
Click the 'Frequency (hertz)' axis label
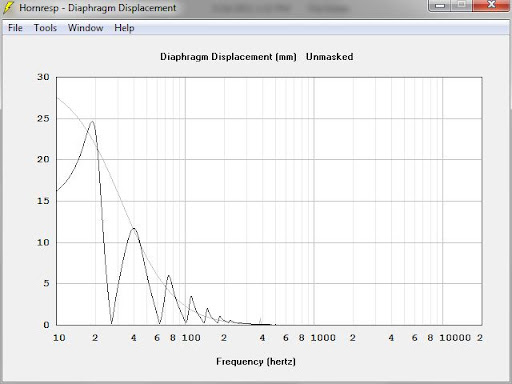[256, 362]
